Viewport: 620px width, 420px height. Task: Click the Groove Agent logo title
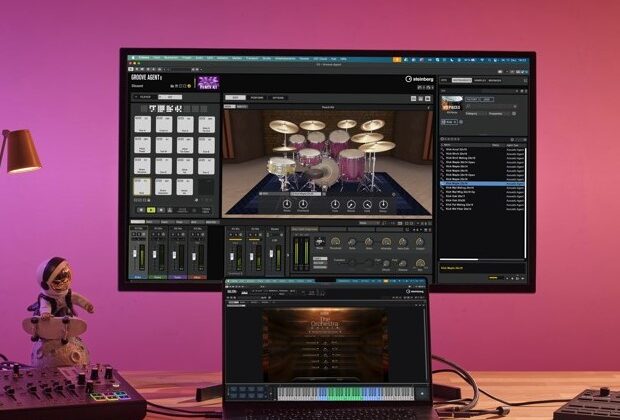(x=146, y=78)
